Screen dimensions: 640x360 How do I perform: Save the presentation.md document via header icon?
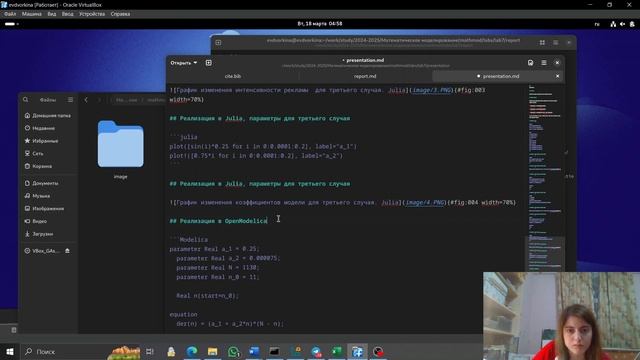(530, 63)
